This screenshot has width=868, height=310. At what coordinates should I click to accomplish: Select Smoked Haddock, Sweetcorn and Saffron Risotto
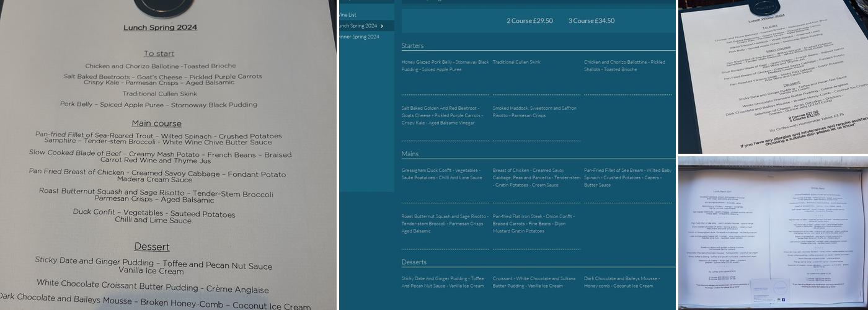(x=534, y=112)
